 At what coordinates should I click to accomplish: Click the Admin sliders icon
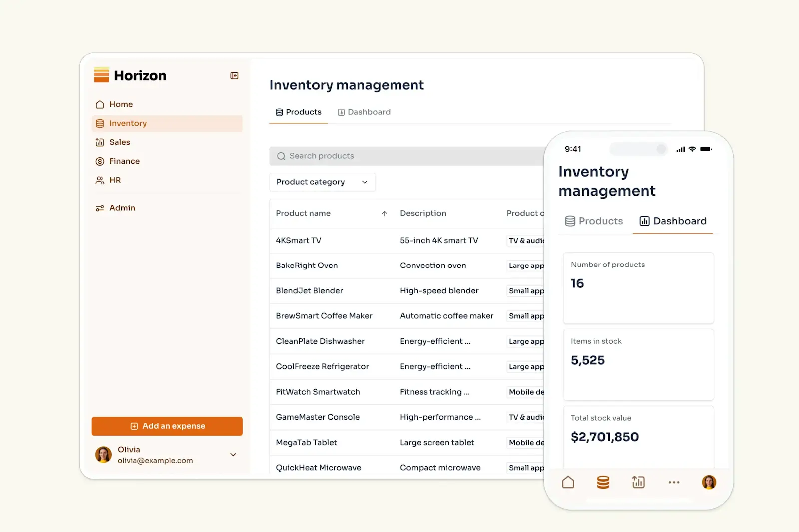pos(100,208)
